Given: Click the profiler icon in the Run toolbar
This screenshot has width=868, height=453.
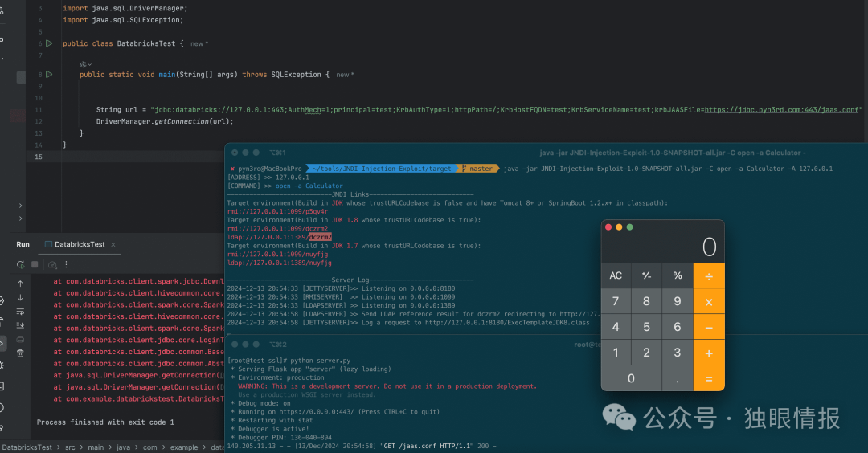Looking at the screenshot, I should (52, 265).
